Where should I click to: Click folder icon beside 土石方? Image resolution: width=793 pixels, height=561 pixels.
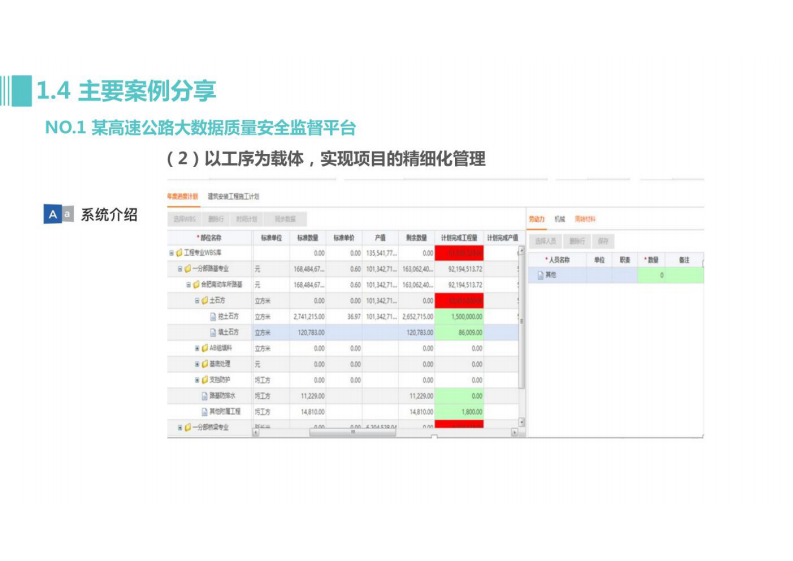pos(205,300)
